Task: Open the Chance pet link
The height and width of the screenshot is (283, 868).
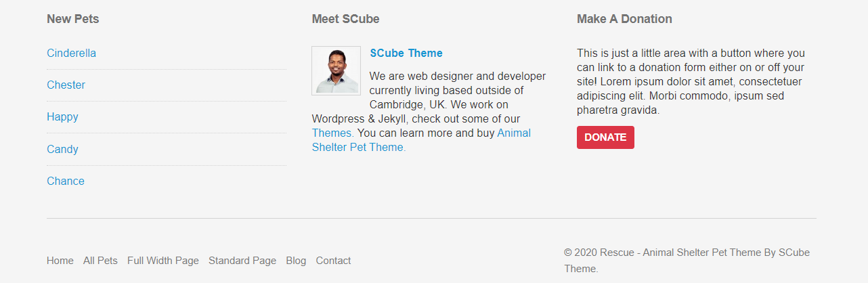Action: click(66, 181)
